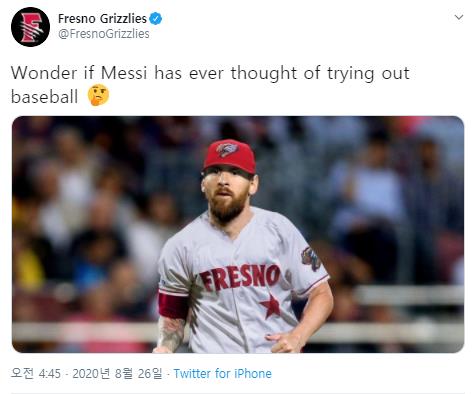Click the thinking face emoji
This screenshot has height=394, width=476.
click(98, 95)
